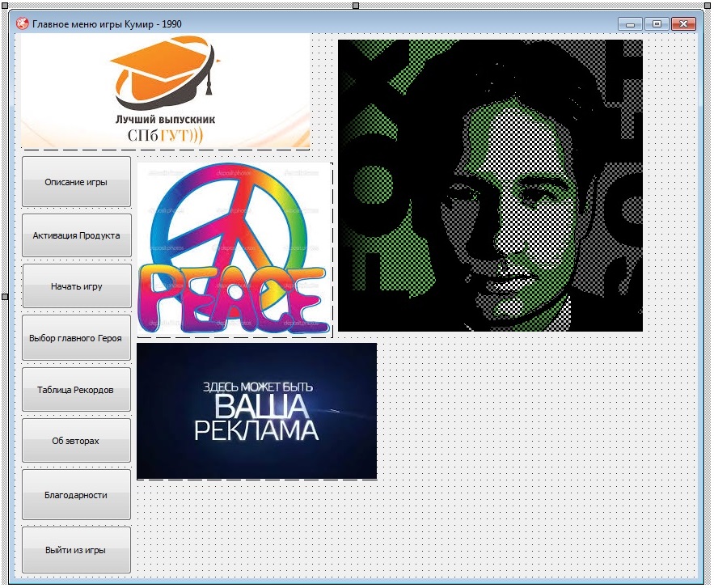Click the Благодарности button
714x588 pixels.
coord(77,495)
